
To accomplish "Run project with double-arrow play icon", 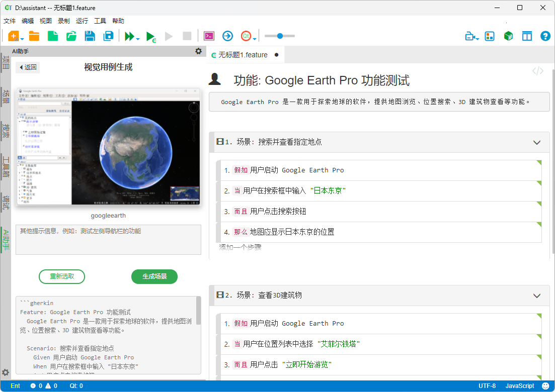I will pos(129,36).
